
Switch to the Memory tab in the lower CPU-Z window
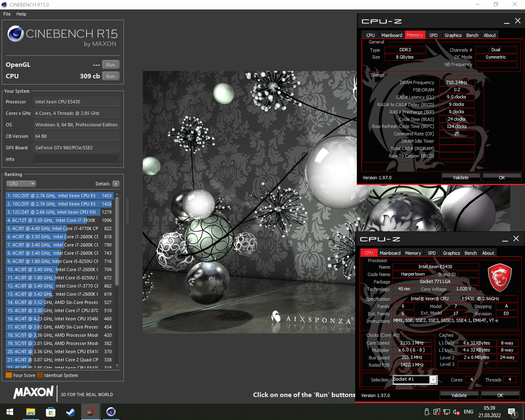413,253
